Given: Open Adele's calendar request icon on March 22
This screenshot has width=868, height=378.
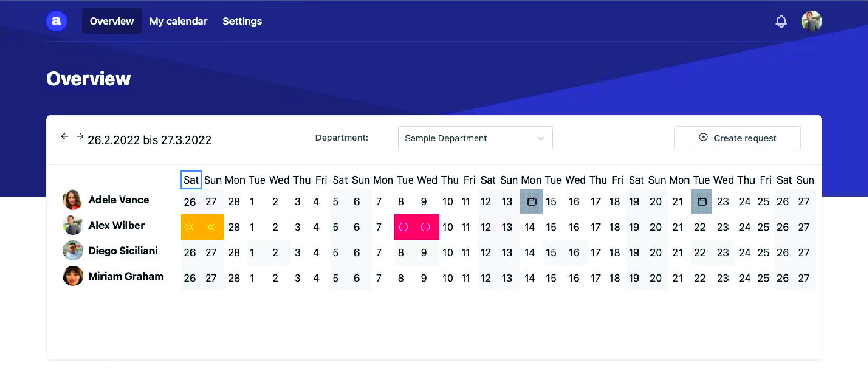Looking at the screenshot, I should click(x=701, y=201).
